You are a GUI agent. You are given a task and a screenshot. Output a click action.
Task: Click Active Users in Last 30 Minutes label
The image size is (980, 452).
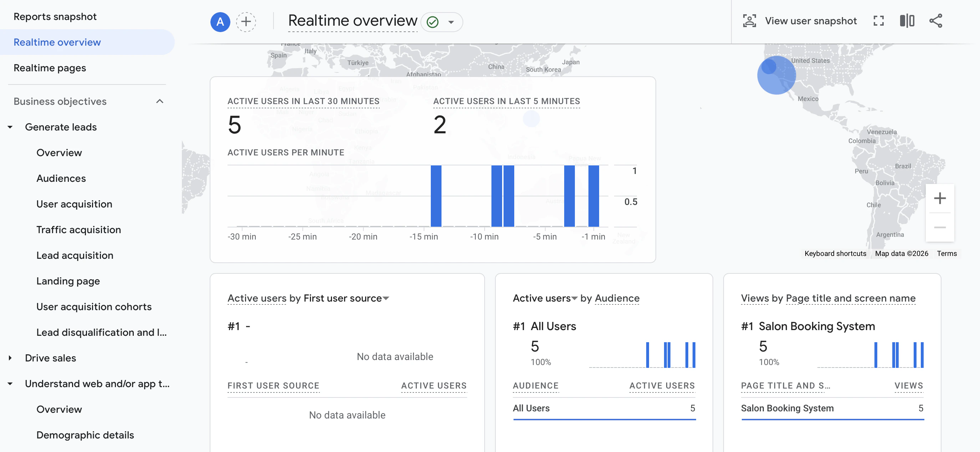pyautogui.click(x=303, y=101)
